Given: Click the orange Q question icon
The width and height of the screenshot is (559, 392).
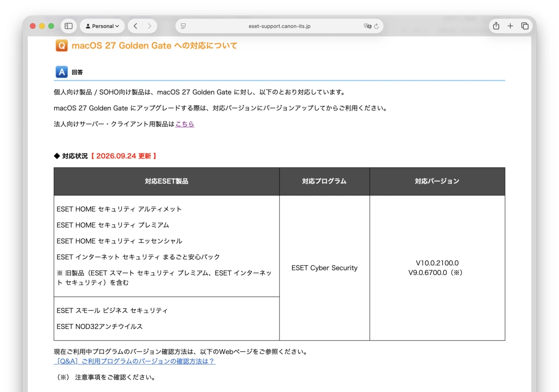Looking at the screenshot, I should point(62,46).
